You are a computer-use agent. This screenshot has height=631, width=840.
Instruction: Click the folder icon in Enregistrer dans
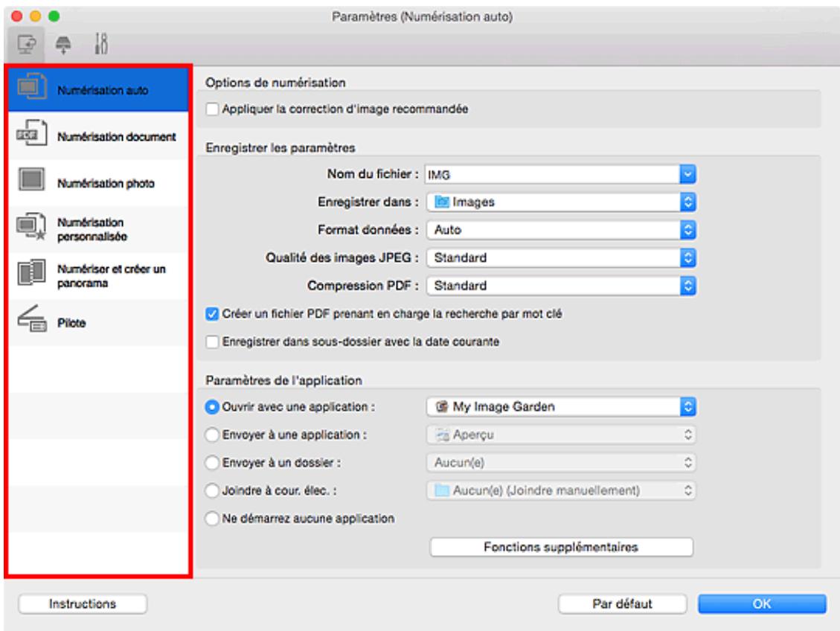[x=441, y=202]
